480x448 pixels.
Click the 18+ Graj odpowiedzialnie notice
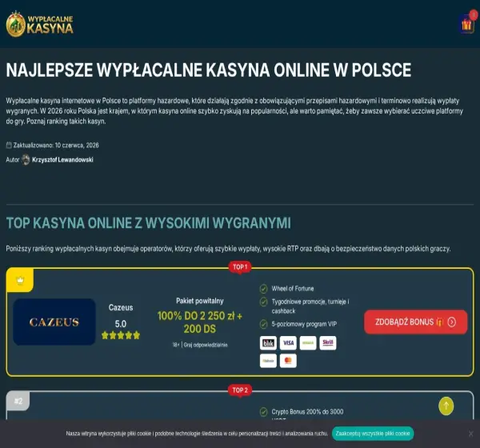(x=200, y=345)
